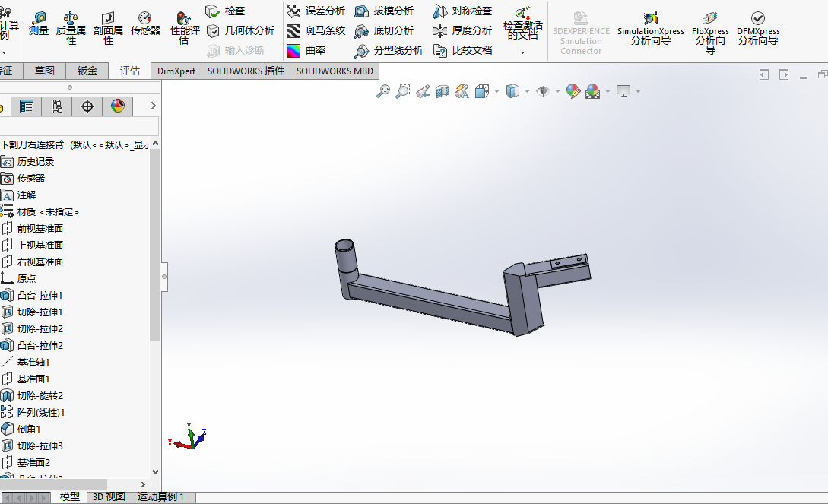Viewport: 828px width, 504px height.
Task: Select the 测量 measure tool
Action: pos(39,24)
